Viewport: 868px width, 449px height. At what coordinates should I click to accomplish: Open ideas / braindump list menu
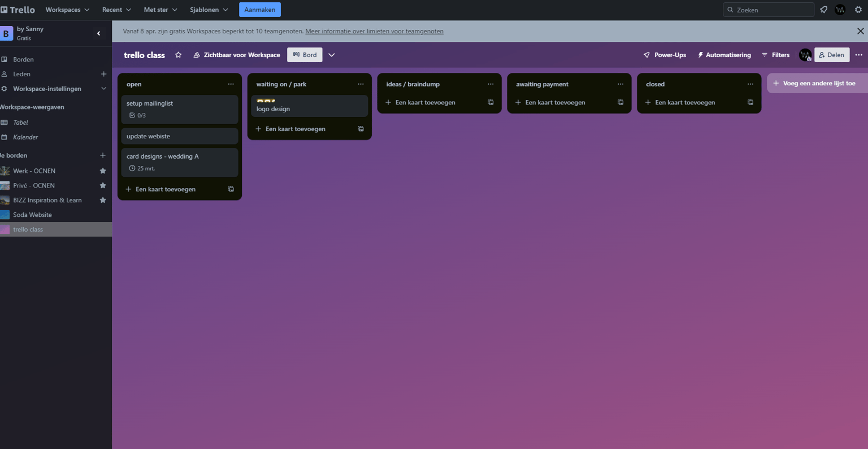pyautogui.click(x=491, y=84)
